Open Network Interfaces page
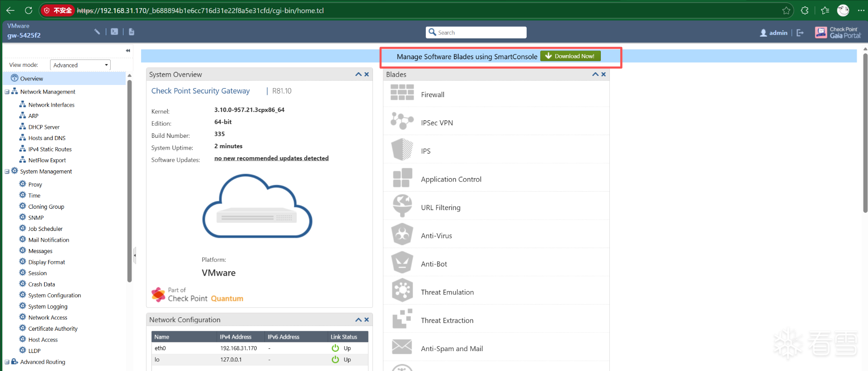 point(51,105)
